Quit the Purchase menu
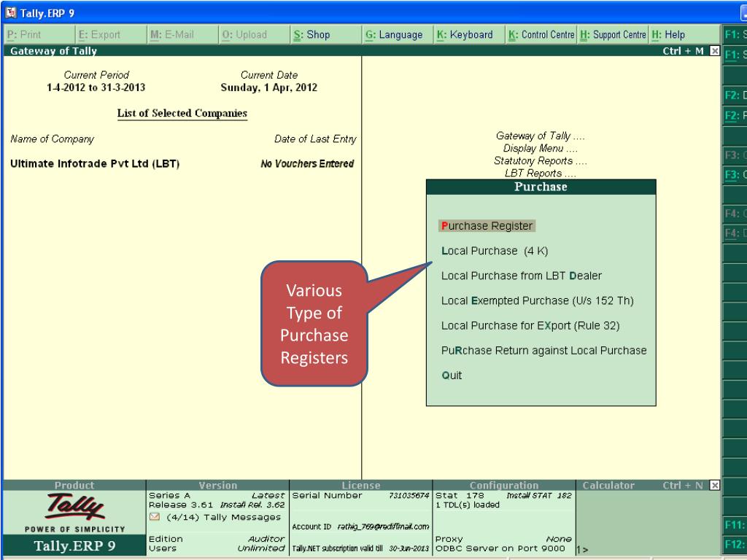Screen dimensions: 747x560 452,376
